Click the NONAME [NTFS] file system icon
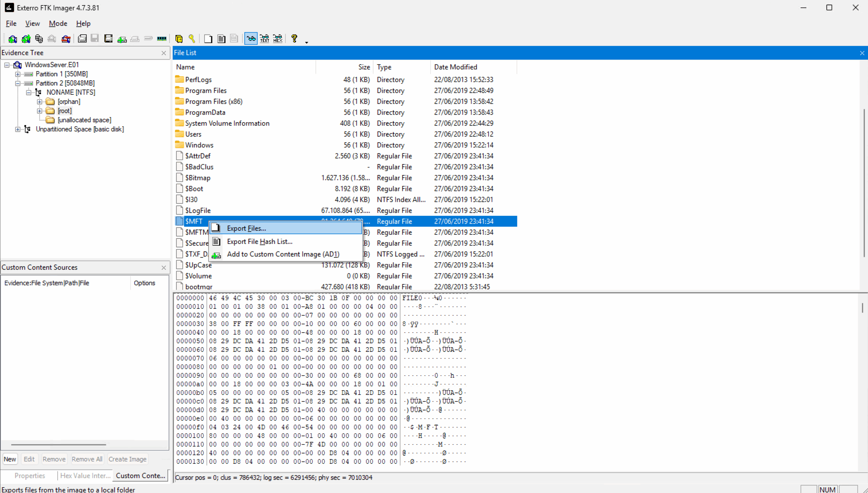This screenshot has height=493, width=868. pos(39,92)
